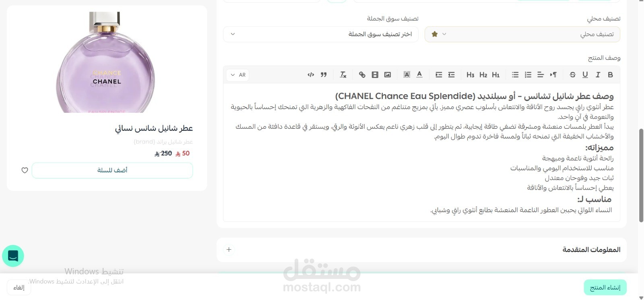Screen dimensions: 644x300
Task: Apply Heading 1 style
Action: point(496,74)
